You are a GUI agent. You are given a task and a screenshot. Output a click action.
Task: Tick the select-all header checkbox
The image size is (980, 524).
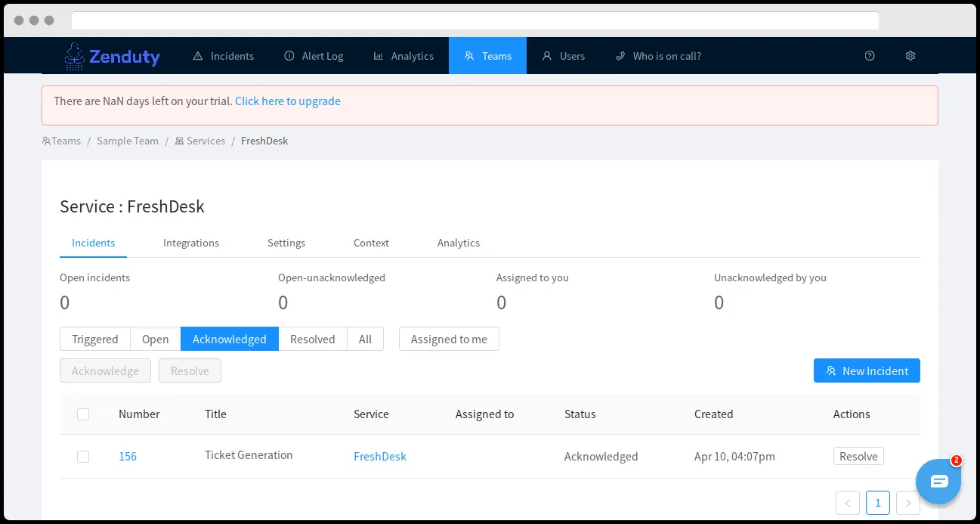pos(83,414)
